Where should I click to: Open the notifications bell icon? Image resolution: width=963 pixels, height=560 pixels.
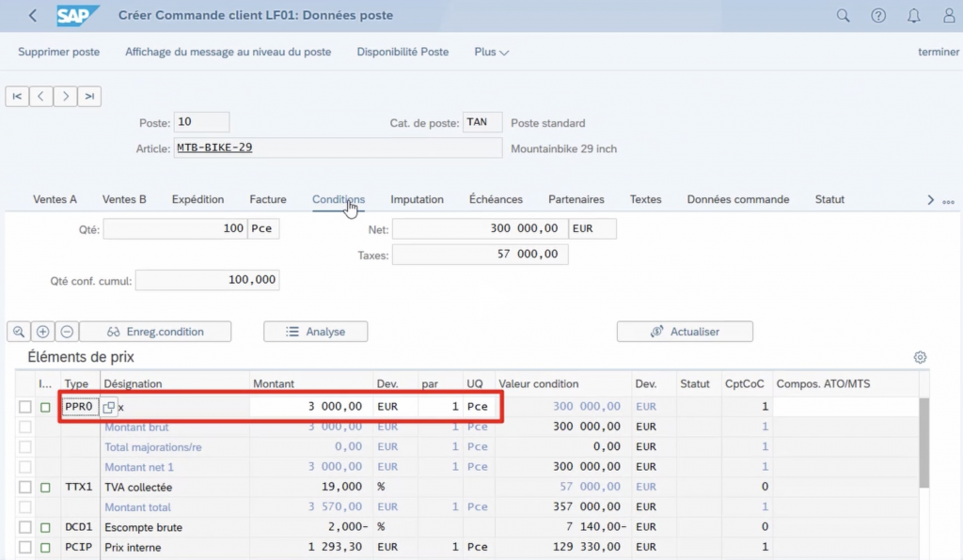[x=913, y=16]
